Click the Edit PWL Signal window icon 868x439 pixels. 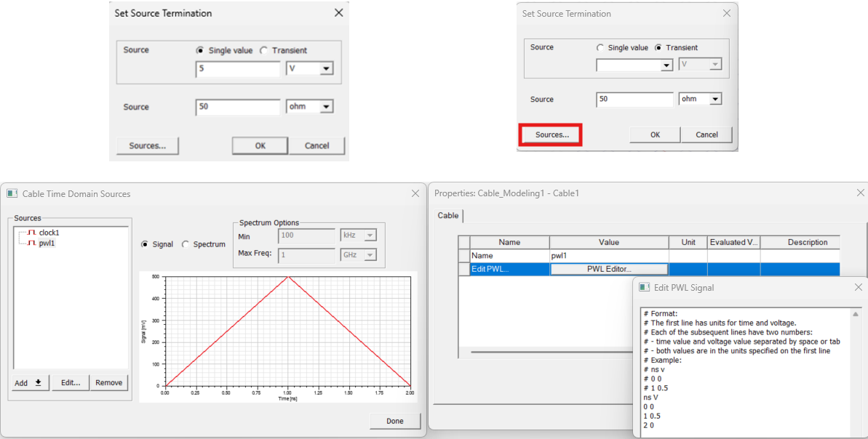pos(643,287)
